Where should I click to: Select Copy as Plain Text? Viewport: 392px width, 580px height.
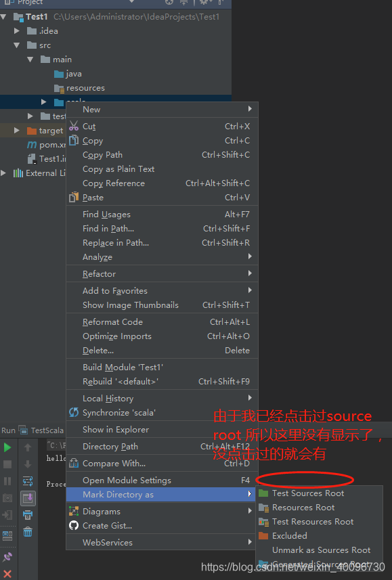point(162,169)
